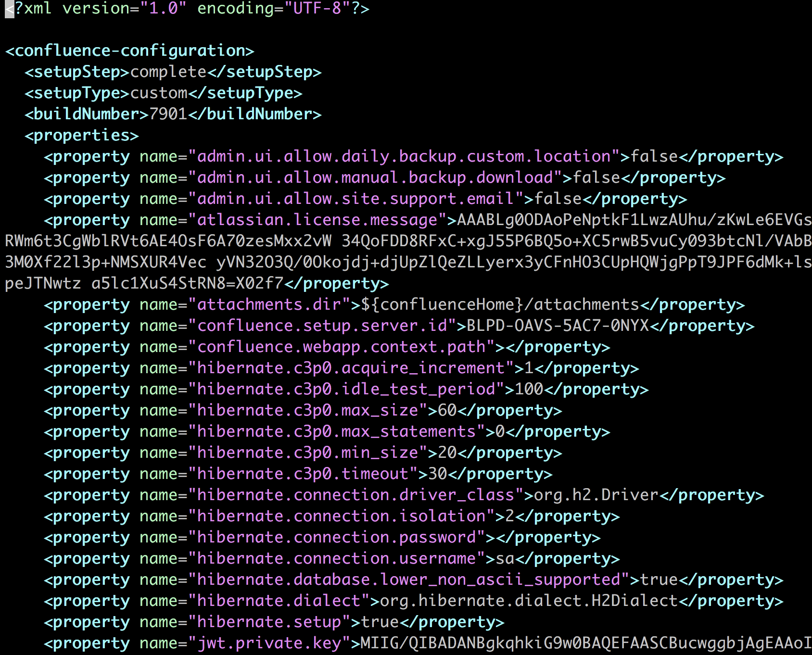Click the hibernate.c3p0.max_size property name
Viewport: 812px width, 655px height.
pos(307,410)
